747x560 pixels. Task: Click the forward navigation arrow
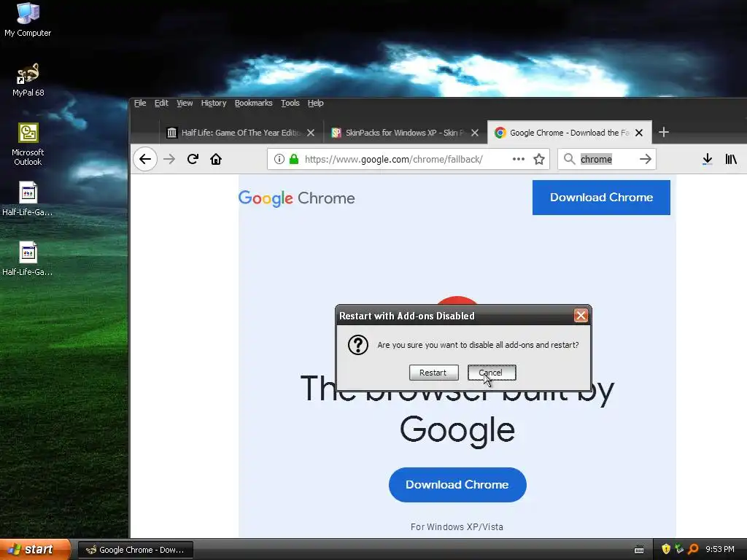tap(169, 159)
